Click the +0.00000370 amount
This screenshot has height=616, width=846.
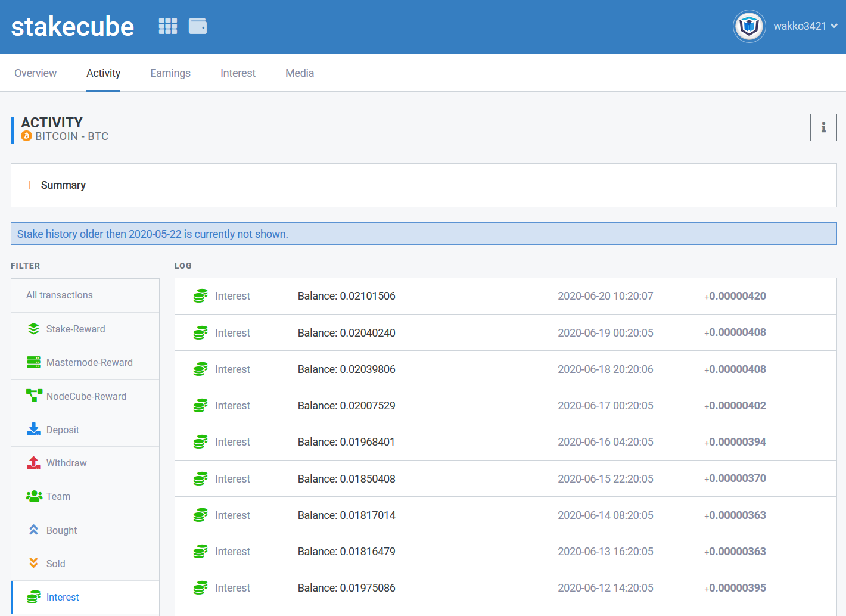(735, 478)
